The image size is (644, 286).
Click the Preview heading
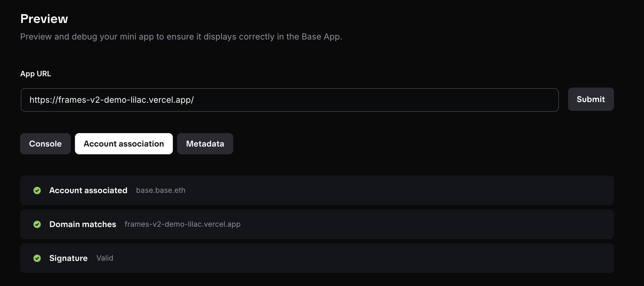pos(44,19)
